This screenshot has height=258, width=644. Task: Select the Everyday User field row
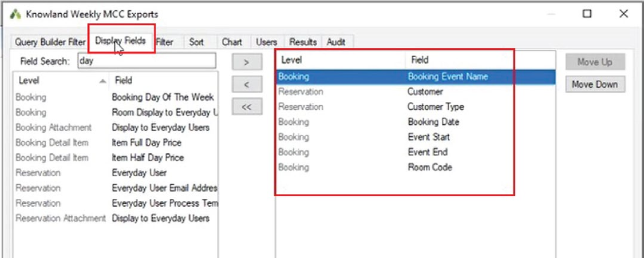pyautogui.click(x=116, y=173)
